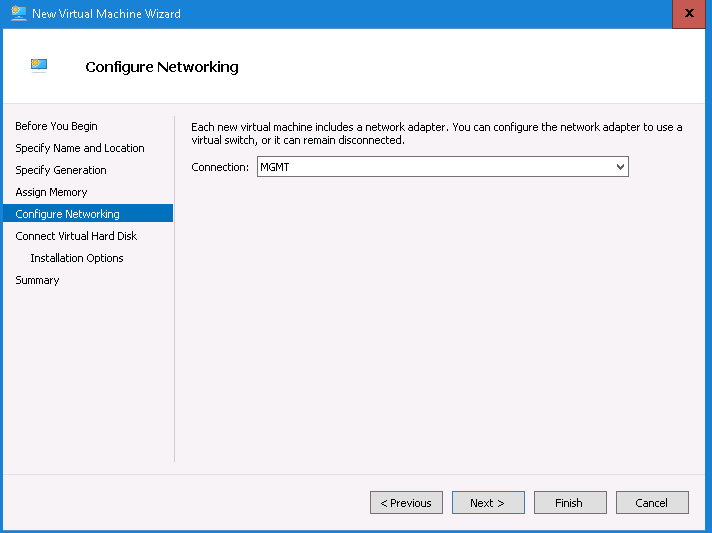This screenshot has height=533, width=712.
Task: Click the wizard icon in the title bar
Action: coord(18,14)
